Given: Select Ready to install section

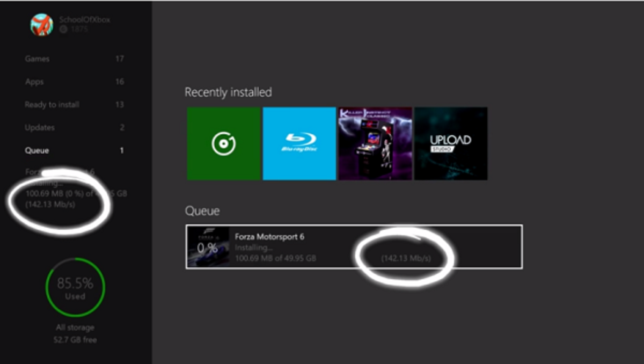Looking at the screenshot, I should click(75, 105).
